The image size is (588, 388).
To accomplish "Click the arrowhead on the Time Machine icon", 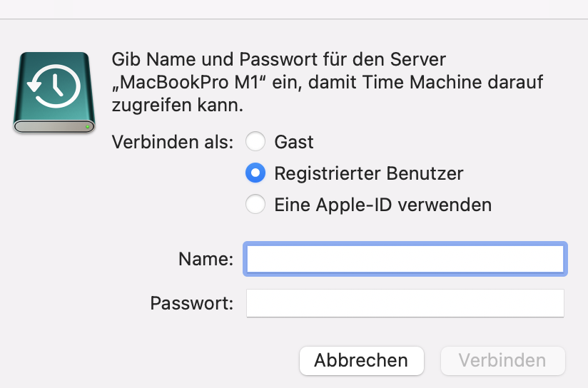I will click(x=33, y=88).
